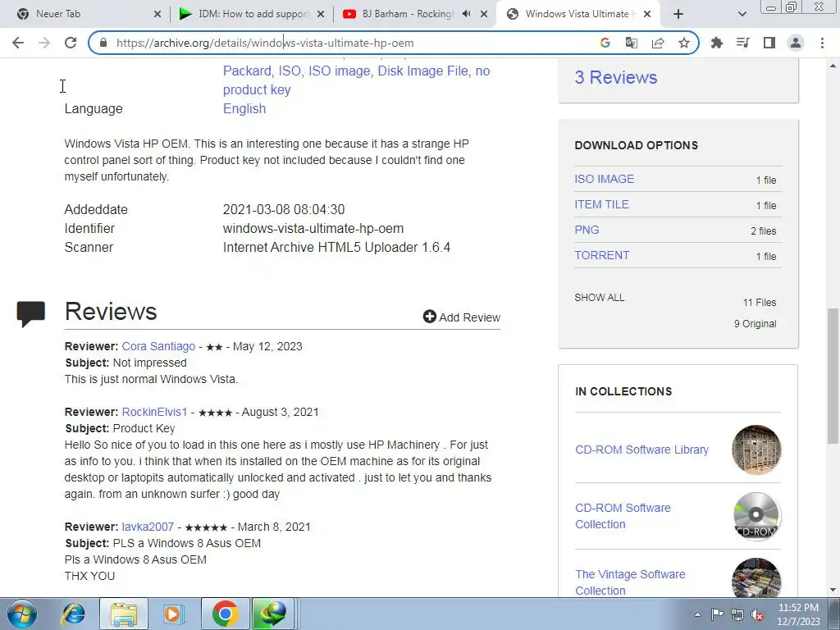
Task: Close the IDM tab
Action: point(321,14)
